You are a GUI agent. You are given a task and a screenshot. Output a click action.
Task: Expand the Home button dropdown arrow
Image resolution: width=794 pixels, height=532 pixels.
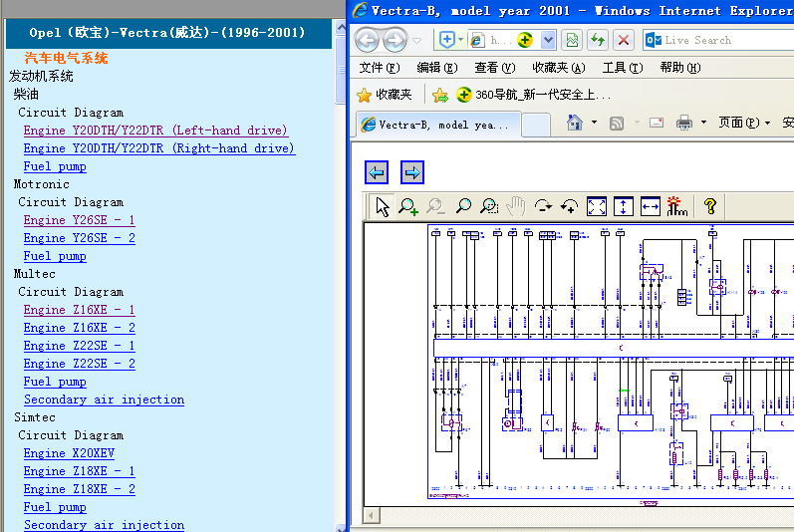[x=594, y=123]
